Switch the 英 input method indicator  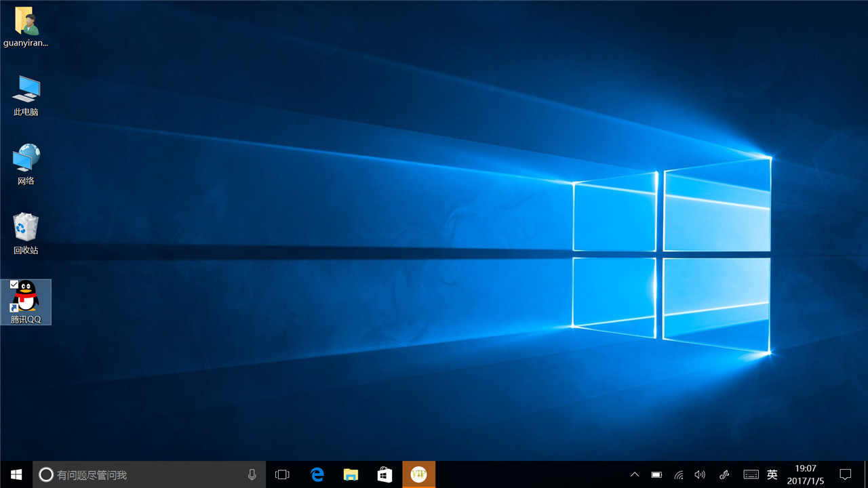(x=772, y=474)
